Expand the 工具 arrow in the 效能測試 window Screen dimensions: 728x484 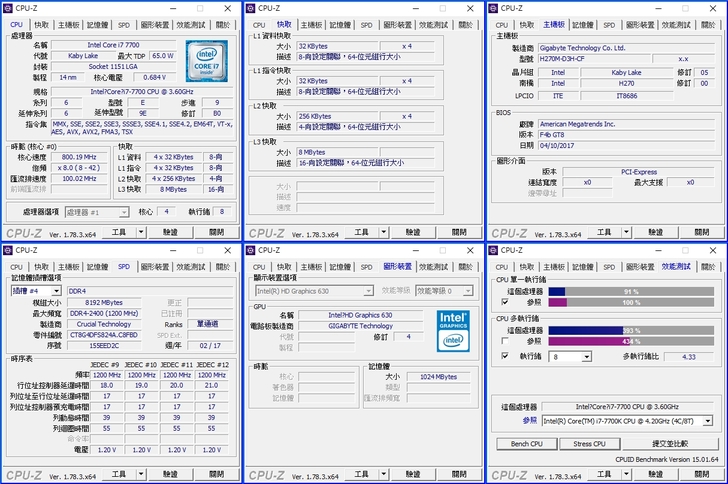626,474
